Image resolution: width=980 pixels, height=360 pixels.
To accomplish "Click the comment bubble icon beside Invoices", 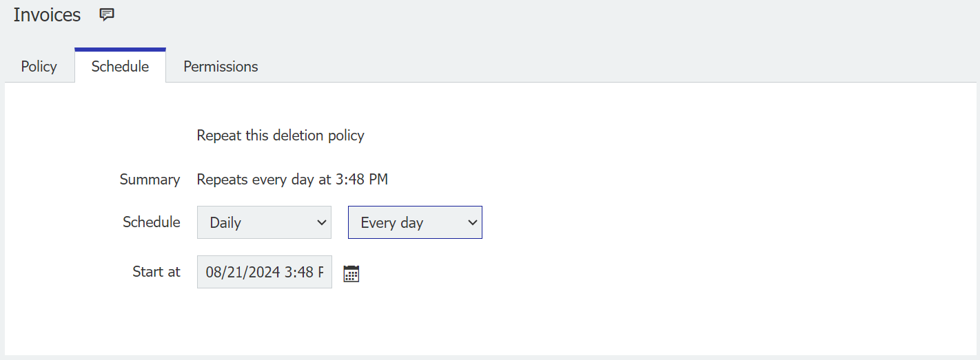I will [107, 14].
